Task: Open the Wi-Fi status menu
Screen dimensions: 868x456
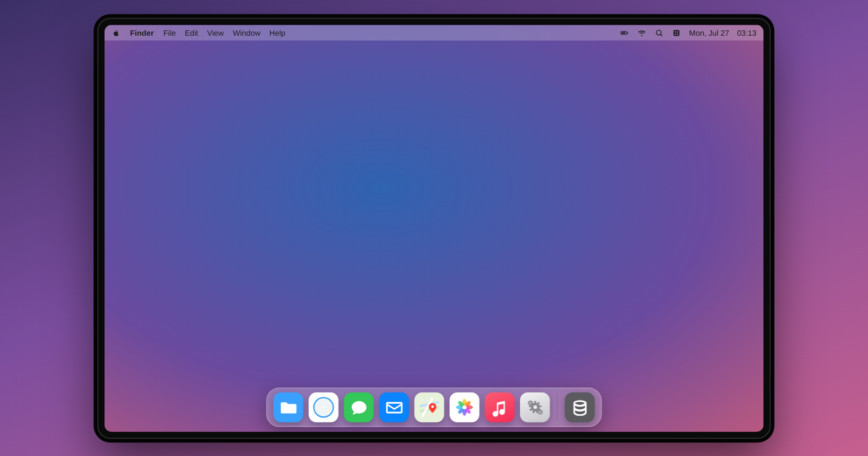Action: click(642, 33)
